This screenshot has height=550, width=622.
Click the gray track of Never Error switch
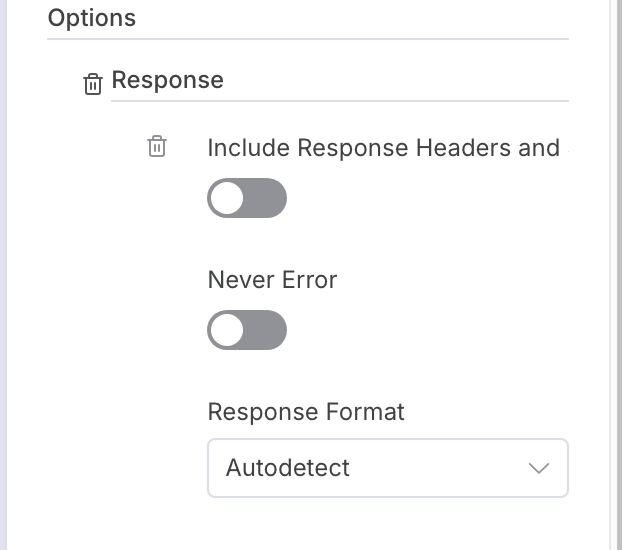pos(266,330)
